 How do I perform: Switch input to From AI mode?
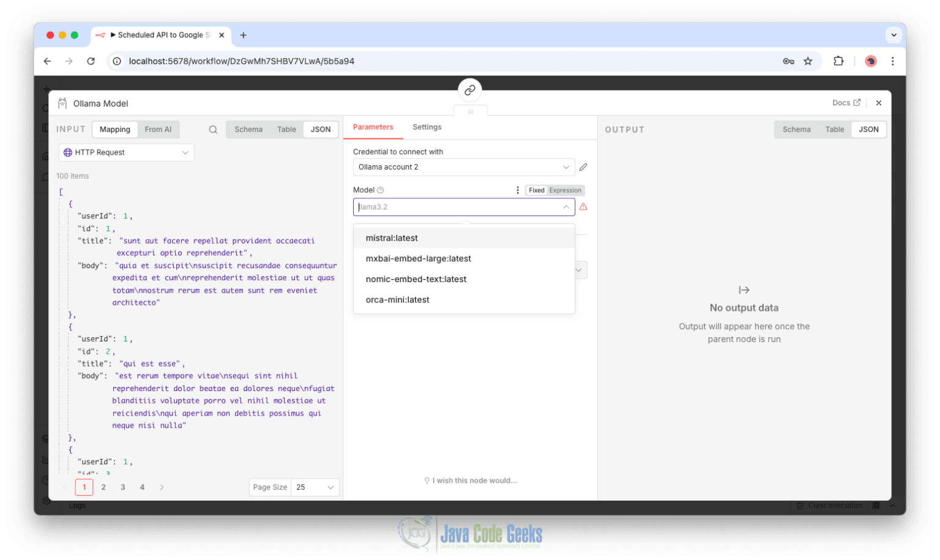[158, 130]
